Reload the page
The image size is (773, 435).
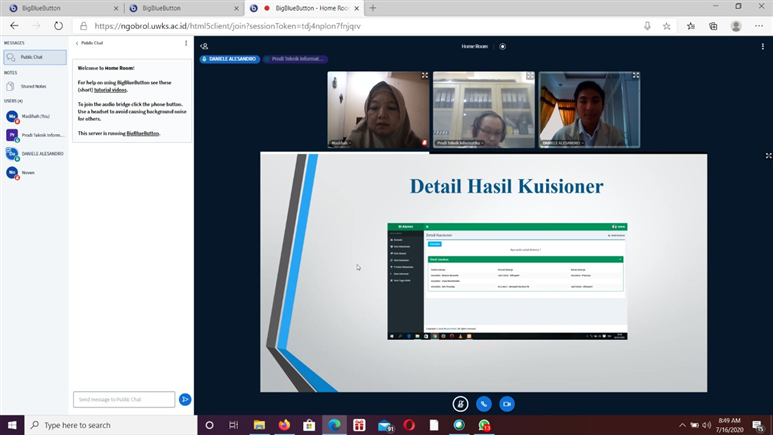pos(58,26)
